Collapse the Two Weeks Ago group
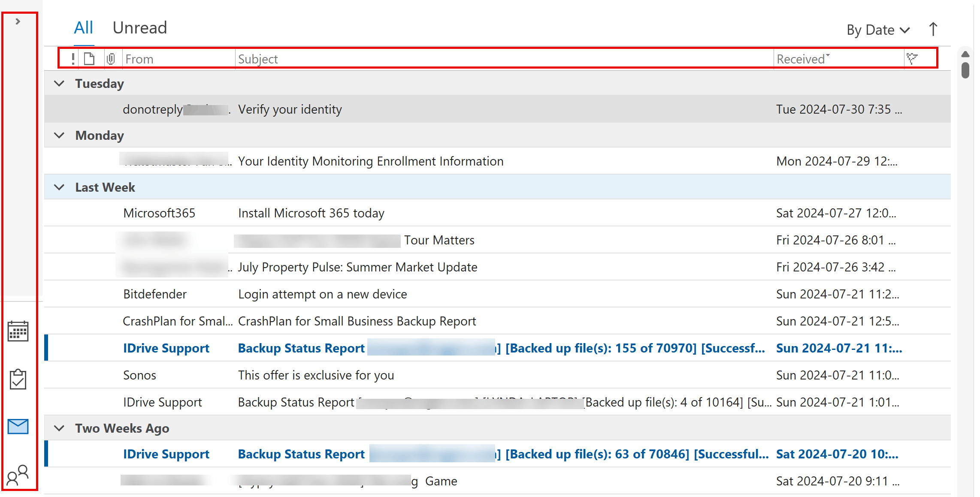980x497 pixels. pyautogui.click(x=59, y=428)
